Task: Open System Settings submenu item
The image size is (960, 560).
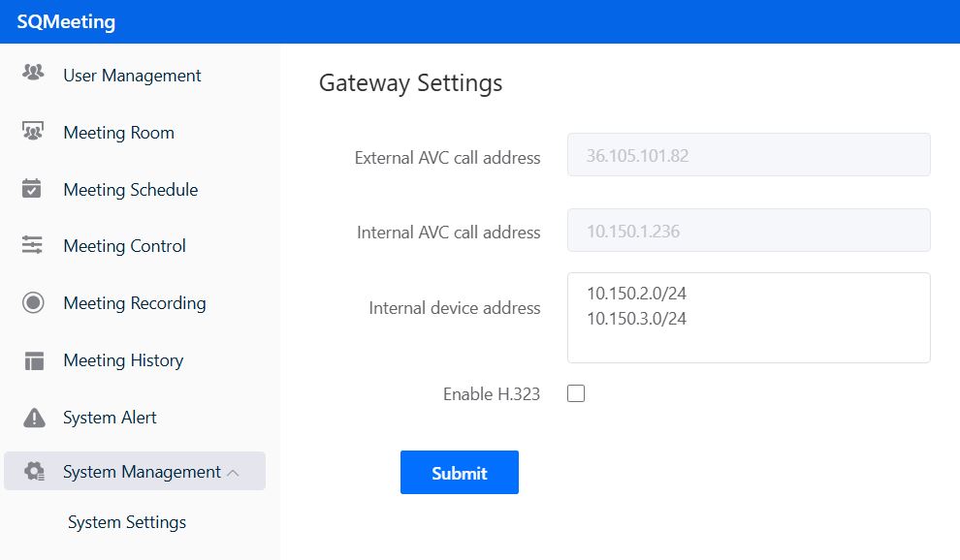Action: tap(127, 522)
